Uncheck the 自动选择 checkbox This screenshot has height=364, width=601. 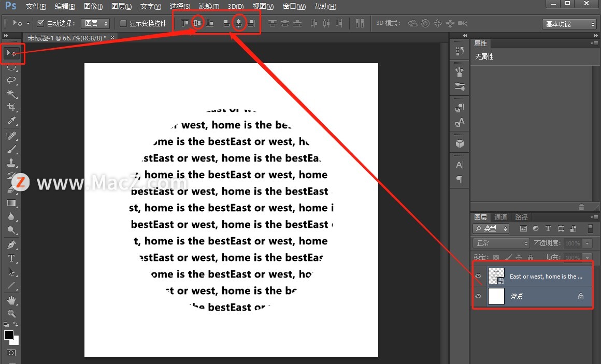(x=40, y=23)
